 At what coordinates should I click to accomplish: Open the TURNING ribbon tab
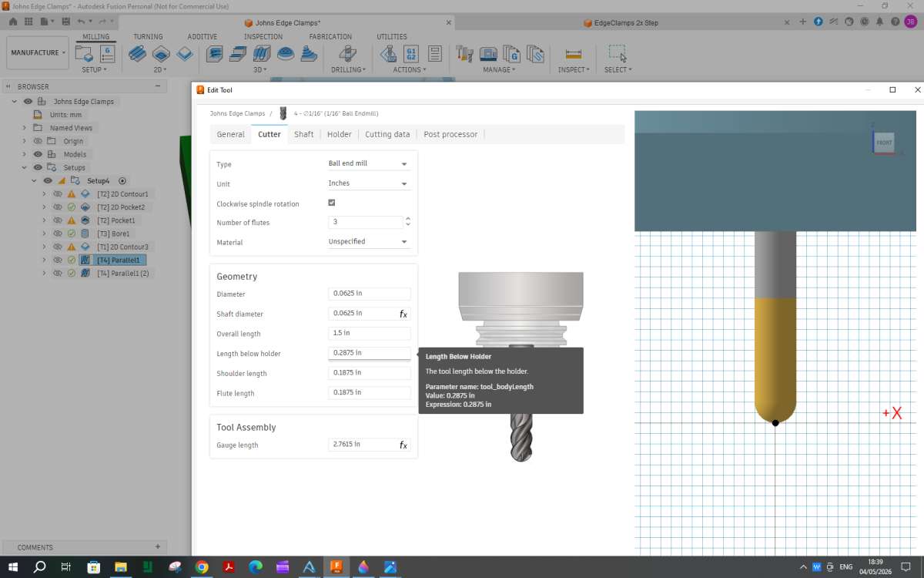pos(148,36)
